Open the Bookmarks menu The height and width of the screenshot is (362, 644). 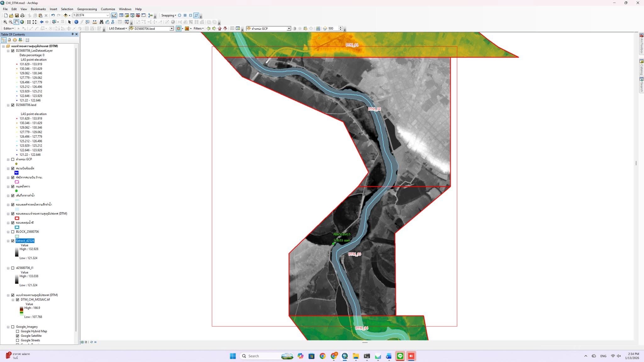(38, 9)
